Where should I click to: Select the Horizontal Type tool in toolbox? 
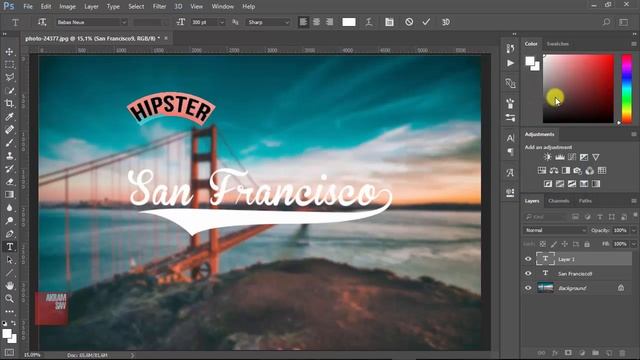click(x=9, y=247)
